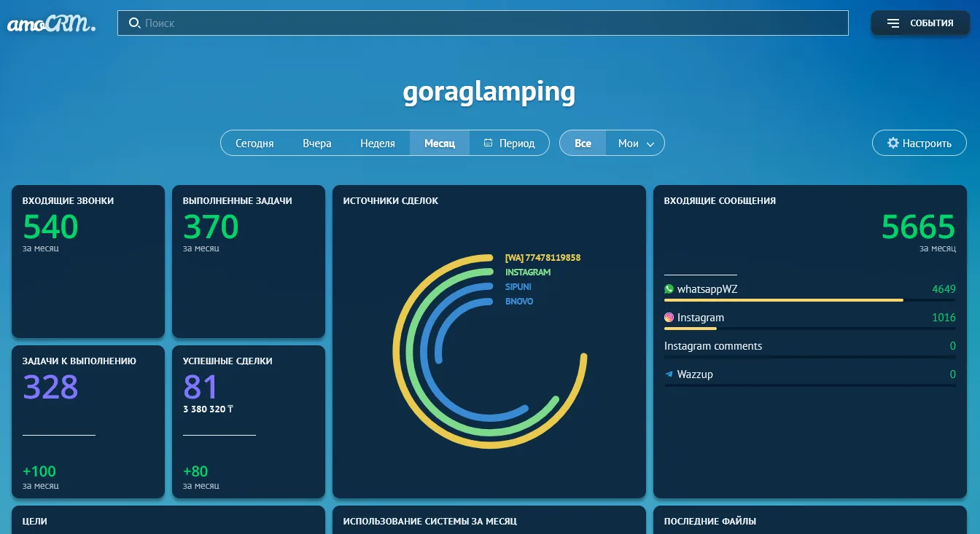The image size is (980, 534).
Task: Click the whatsappWZ yellow progress bar
Action: pos(784,300)
